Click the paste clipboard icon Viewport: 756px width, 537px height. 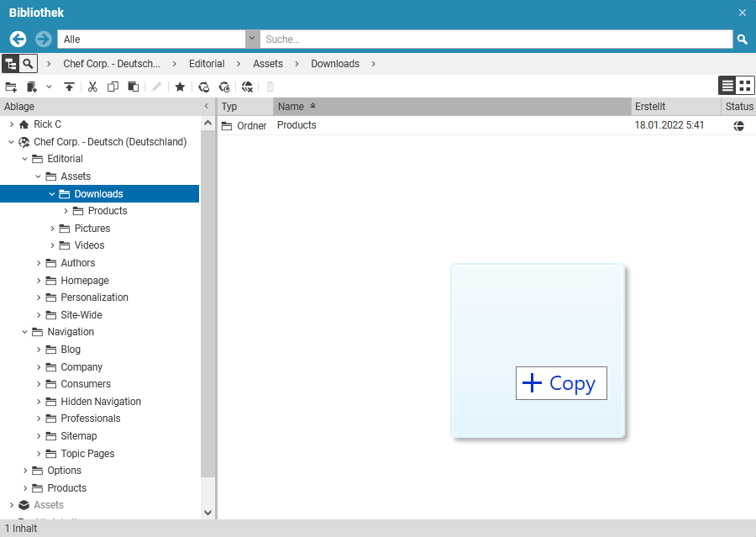(133, 87)
